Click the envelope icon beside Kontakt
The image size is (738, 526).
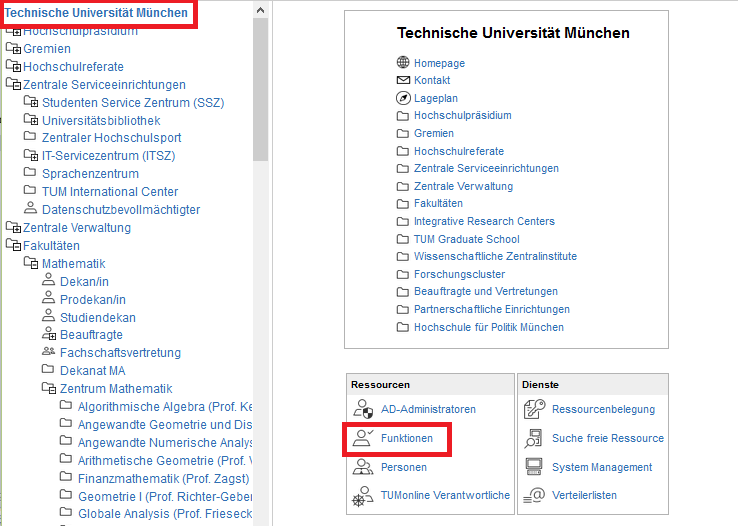(403, 80)
